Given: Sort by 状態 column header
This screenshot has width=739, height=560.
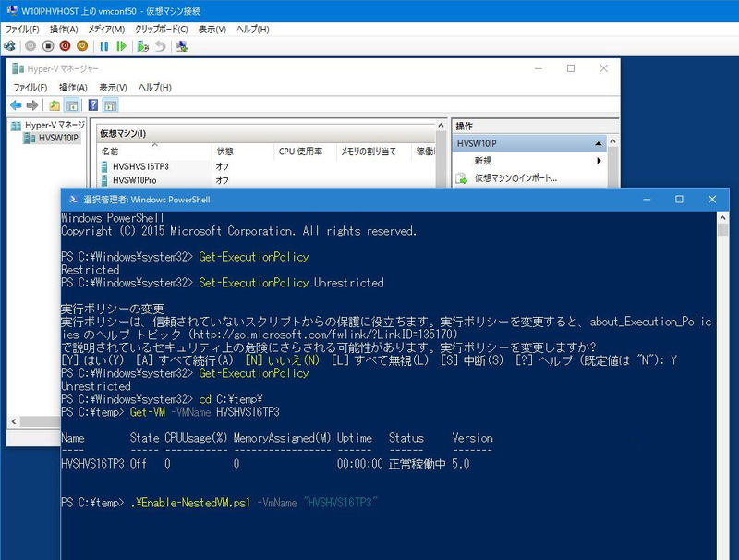Looking at the screenshot, I should tap(243, 152).
